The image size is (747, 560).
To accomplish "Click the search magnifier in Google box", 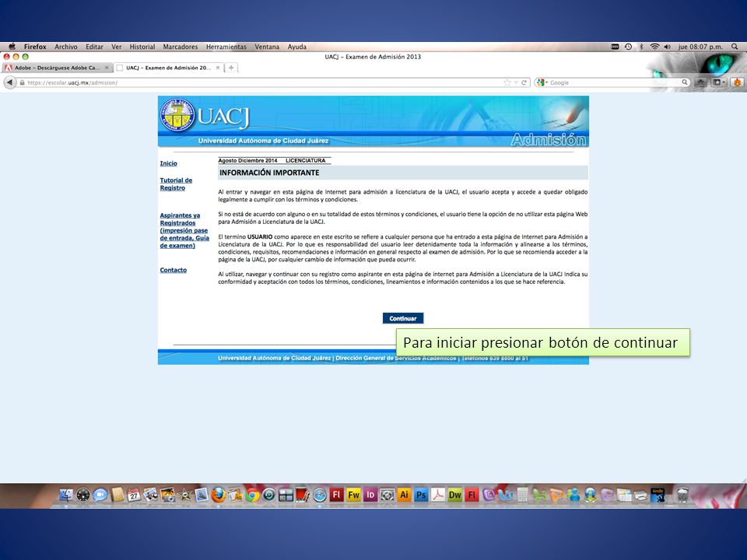I will 685,82.
